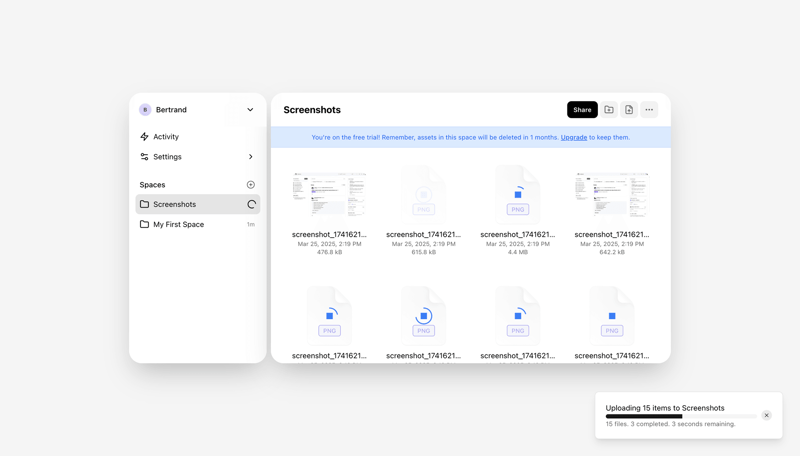Click the 476.8 kB file size text
Viewport: 800px width, 456px height.
coord(329,252)
